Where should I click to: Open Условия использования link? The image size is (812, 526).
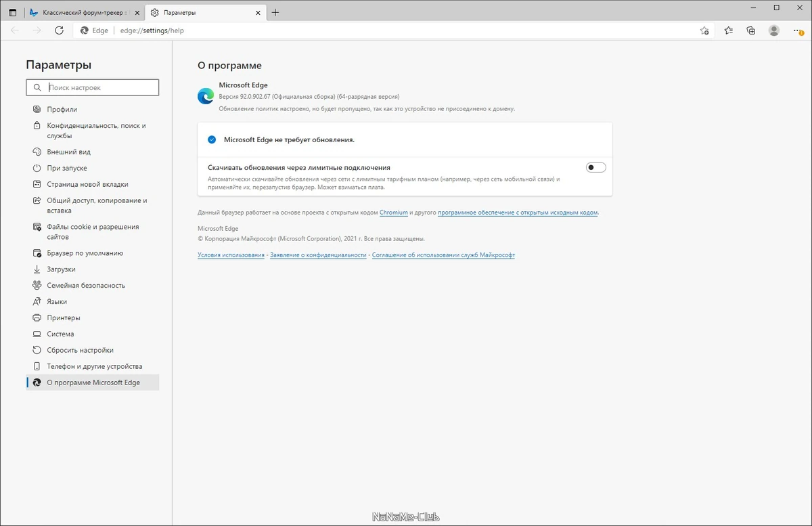click(231, 255)
